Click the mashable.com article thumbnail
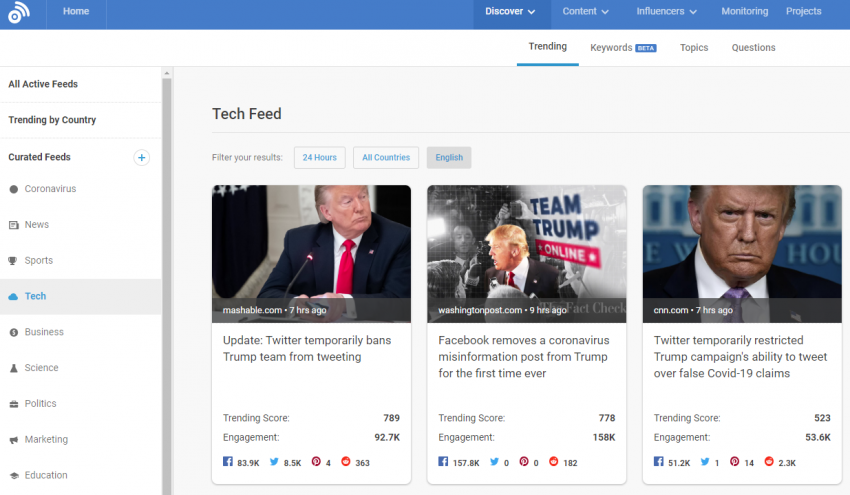Image resolution: width=850 pixels, height=495 pixels. (311, 254)
